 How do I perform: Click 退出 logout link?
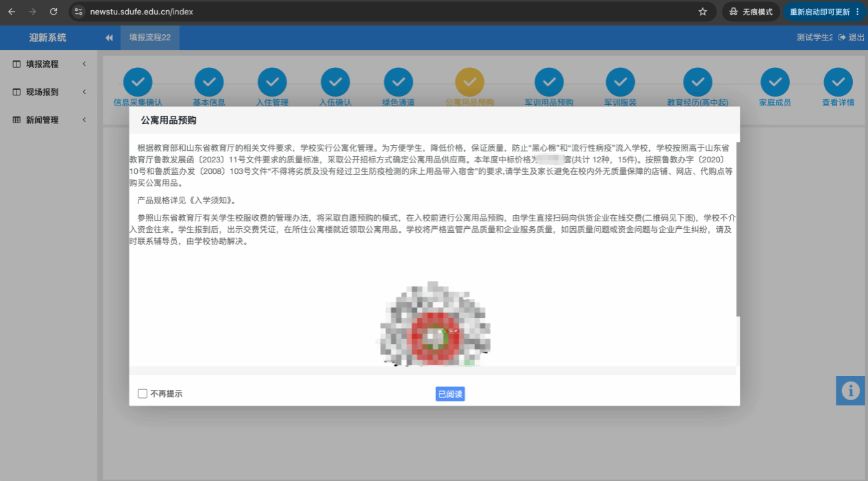852,38
